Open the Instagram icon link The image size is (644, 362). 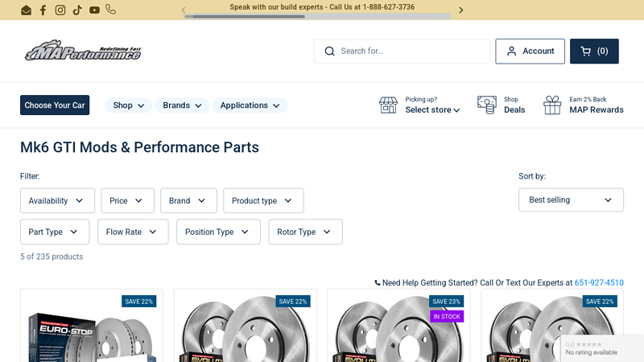[x=60, y=10]
